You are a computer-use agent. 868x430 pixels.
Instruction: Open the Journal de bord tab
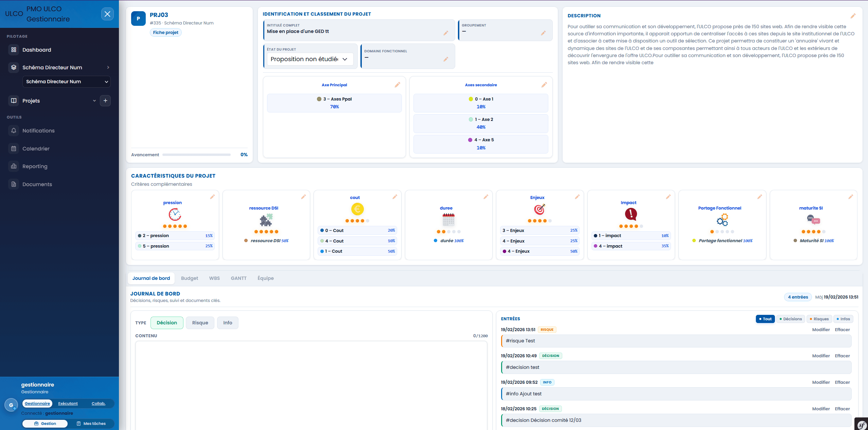click(151, 278)
